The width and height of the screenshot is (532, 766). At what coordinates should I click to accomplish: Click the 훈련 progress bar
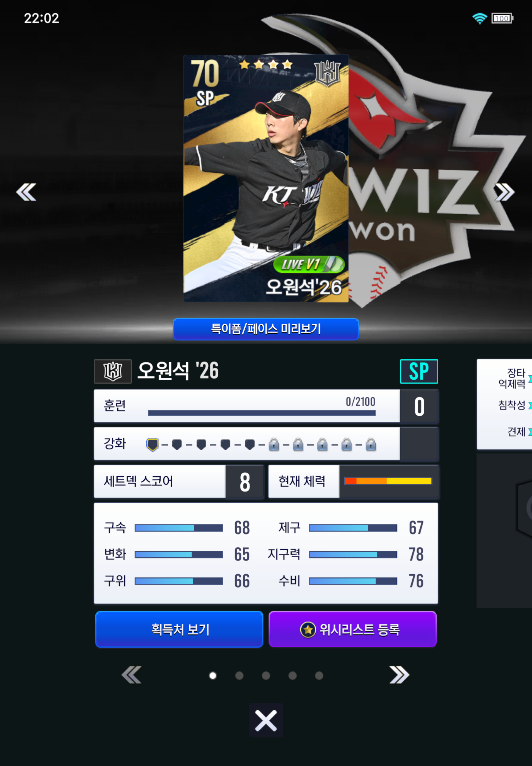coord(262,413)
